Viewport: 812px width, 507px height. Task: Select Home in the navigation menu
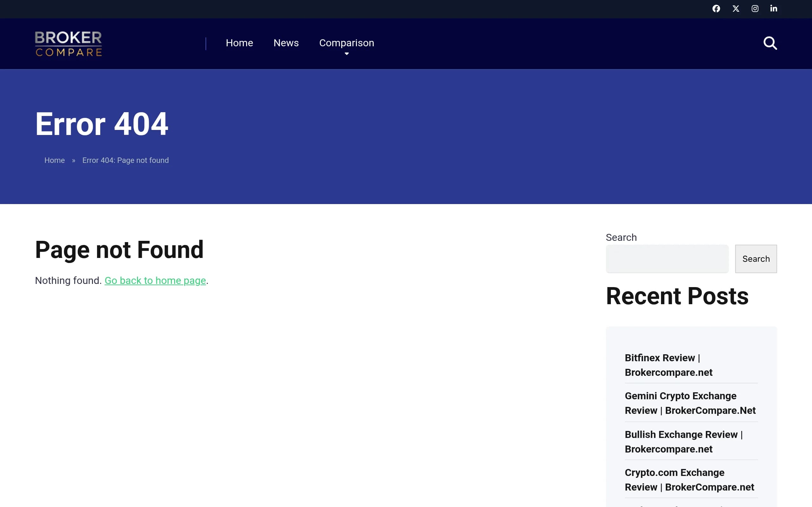point(239,43)
